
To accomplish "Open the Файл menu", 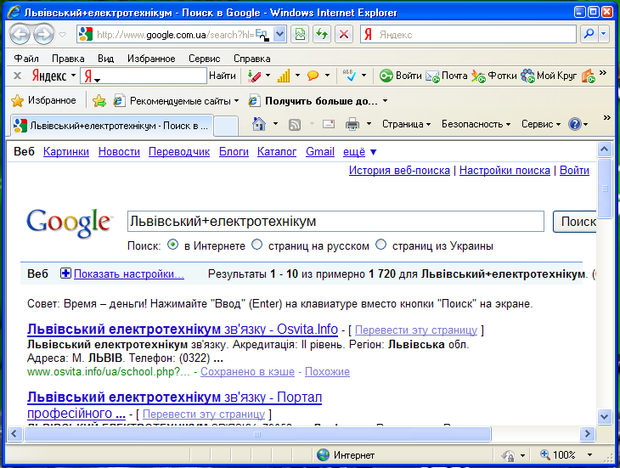I will click(26, 58).
